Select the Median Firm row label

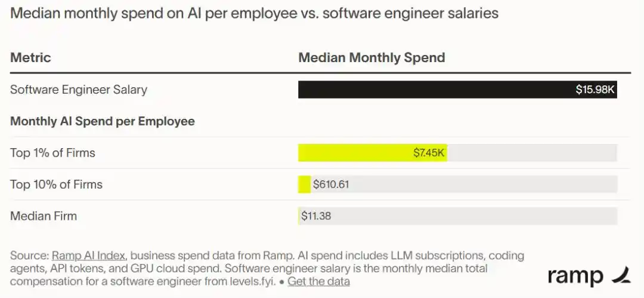tap(44, 216)
